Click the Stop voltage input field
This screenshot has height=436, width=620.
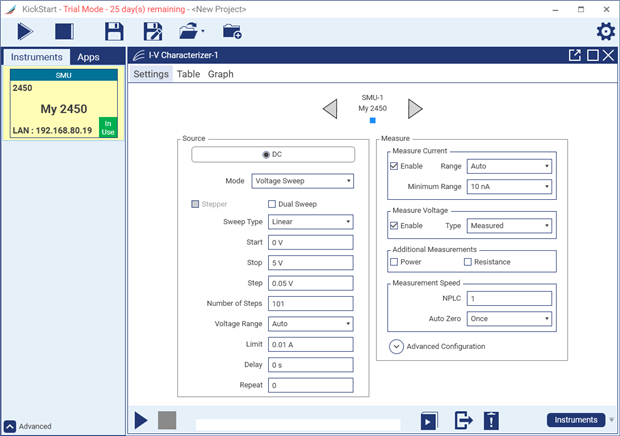coord(311,263)
